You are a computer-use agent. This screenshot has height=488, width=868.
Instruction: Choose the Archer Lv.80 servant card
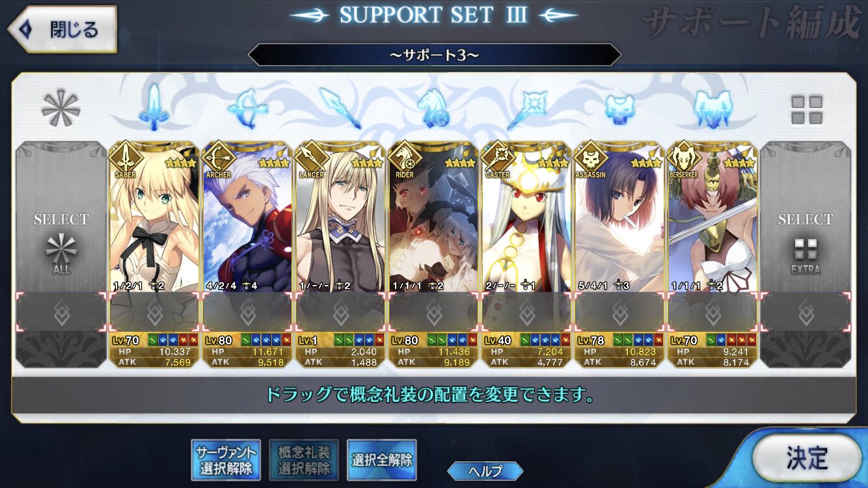click(247, 254)
